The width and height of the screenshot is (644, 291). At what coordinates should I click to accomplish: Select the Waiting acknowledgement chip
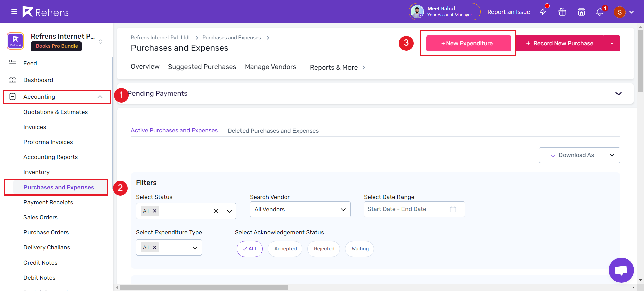(360, 249)
